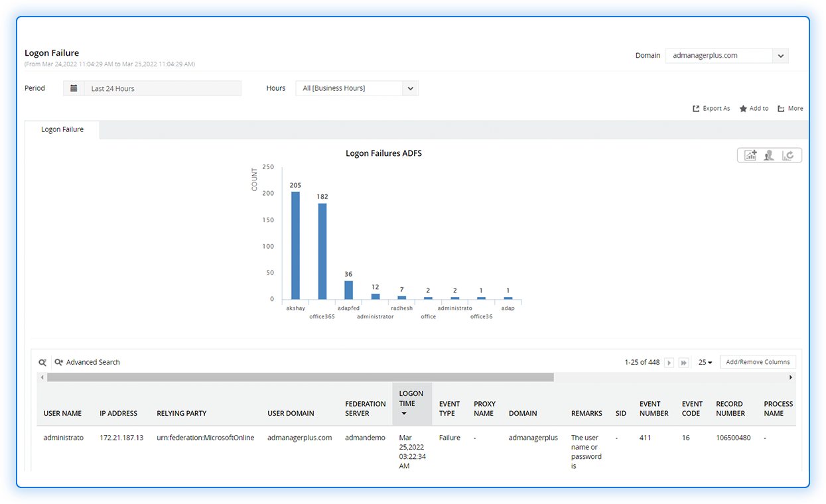The image size is (826, 504).
Task: Sort by USER NAME column
Action: (x=62, y=413)
